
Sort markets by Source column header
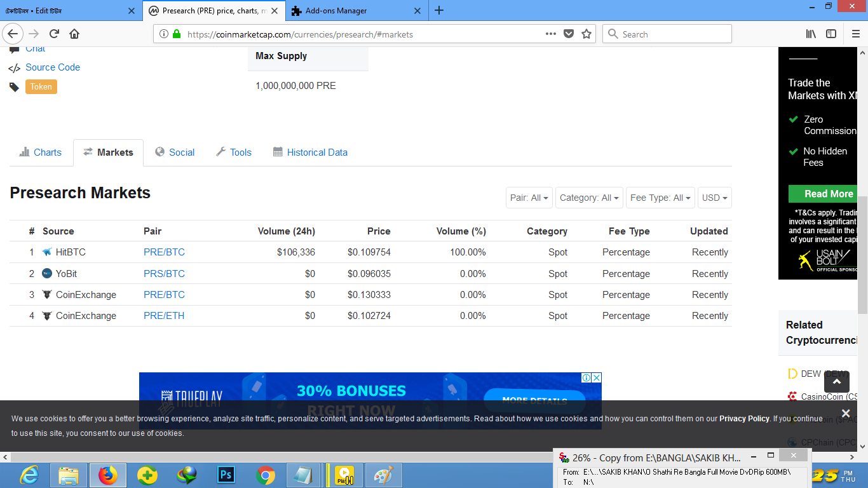pos(58,231)
